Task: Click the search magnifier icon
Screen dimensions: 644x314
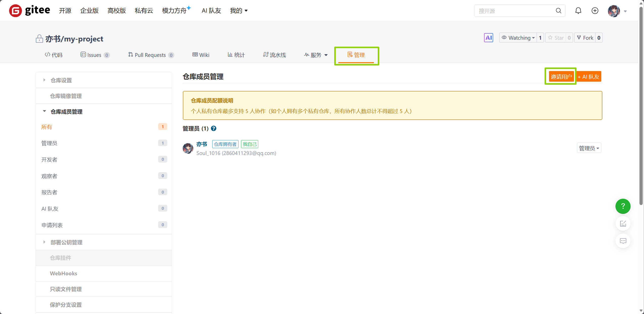Action: (558, 11)
